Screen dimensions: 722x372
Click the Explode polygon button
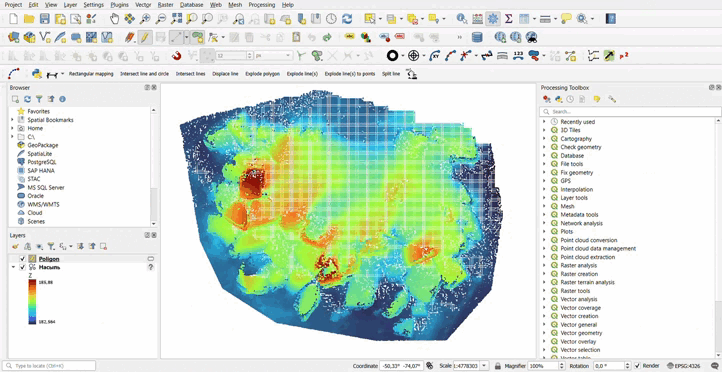point(262,74)
